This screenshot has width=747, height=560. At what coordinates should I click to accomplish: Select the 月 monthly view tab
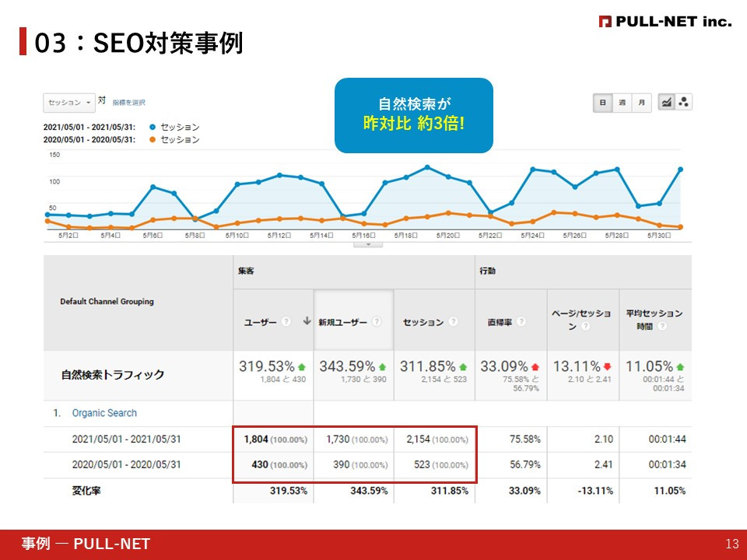pos(641,101)
